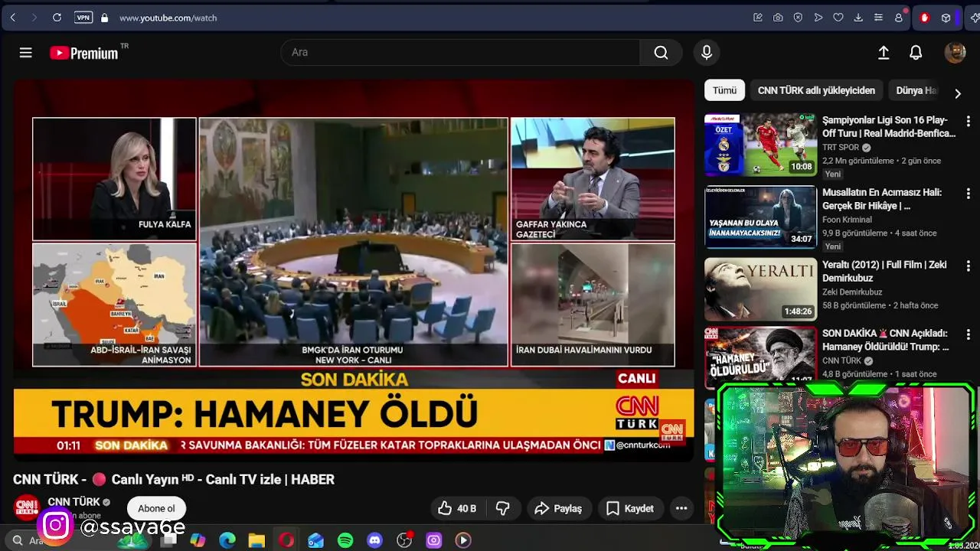
Task: Open the browser downloads icon
Action: point(858,18)
